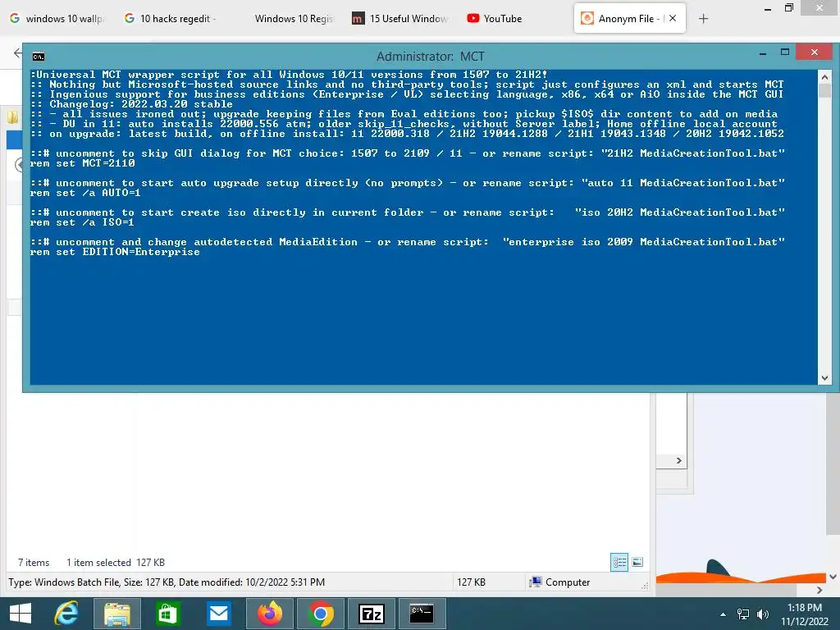Open the Windows Start button
Screen dimensions: 840x630
coord(21,614)
